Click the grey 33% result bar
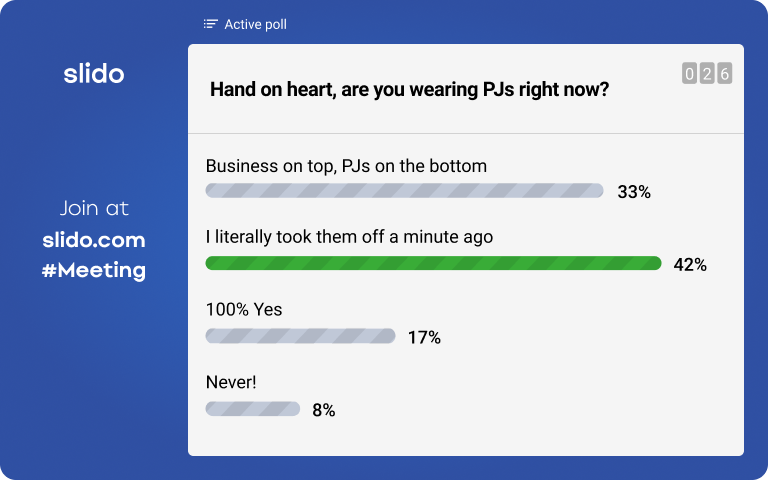The image size is (768, 480). coord(405,191)
